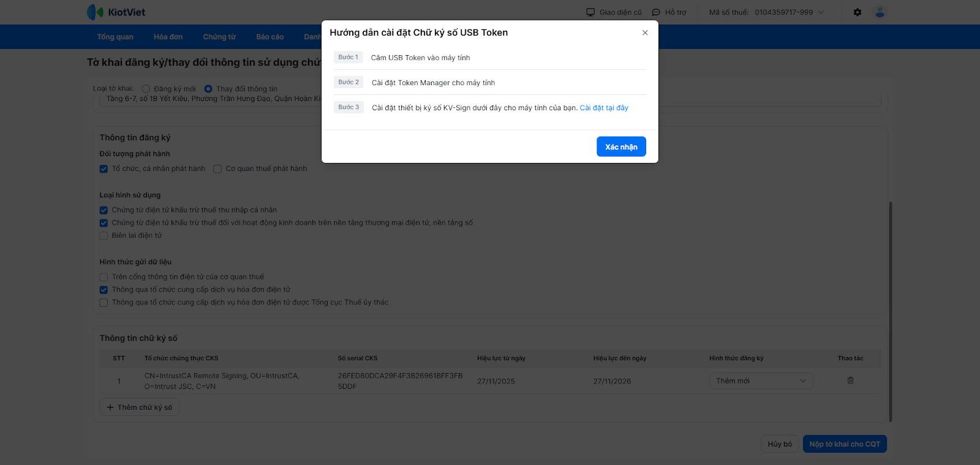Close the USB Token guide dialog
The image size is (980, 465).
[645, 33]
